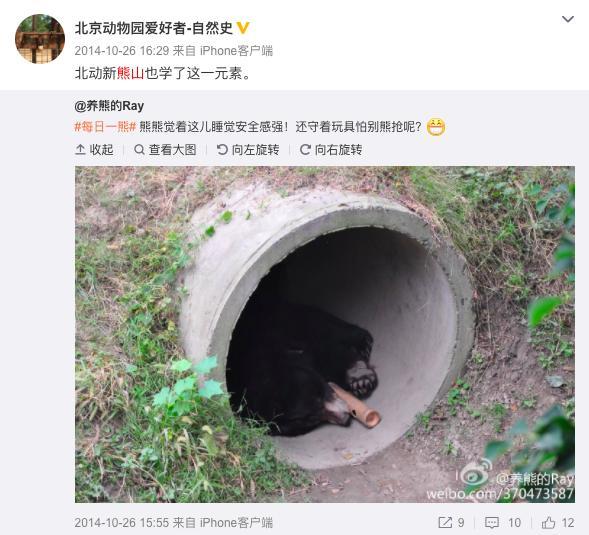
Task: Click the repost share icon
Action: point(446,523)
